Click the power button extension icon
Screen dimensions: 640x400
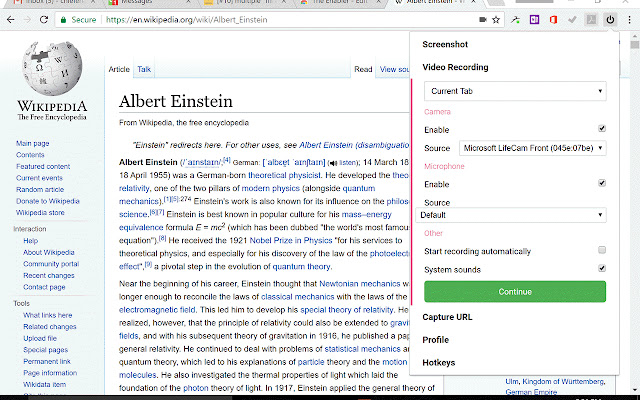pyautogui.click(x=610, y=20)
